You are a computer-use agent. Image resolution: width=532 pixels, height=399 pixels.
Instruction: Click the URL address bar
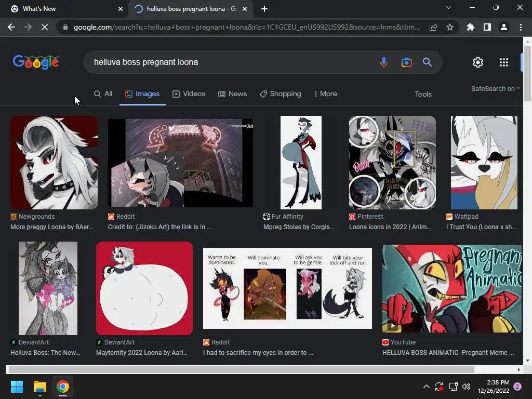coord(247,27)
